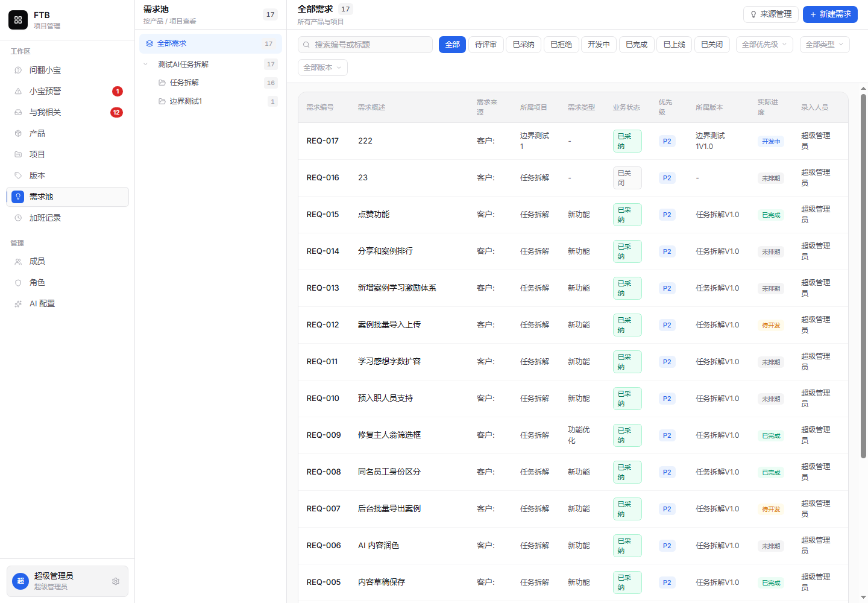Click the 新建需求 button
Viewport: 868px width, 603px height.
pyautogui.click(x=830, y=14)
